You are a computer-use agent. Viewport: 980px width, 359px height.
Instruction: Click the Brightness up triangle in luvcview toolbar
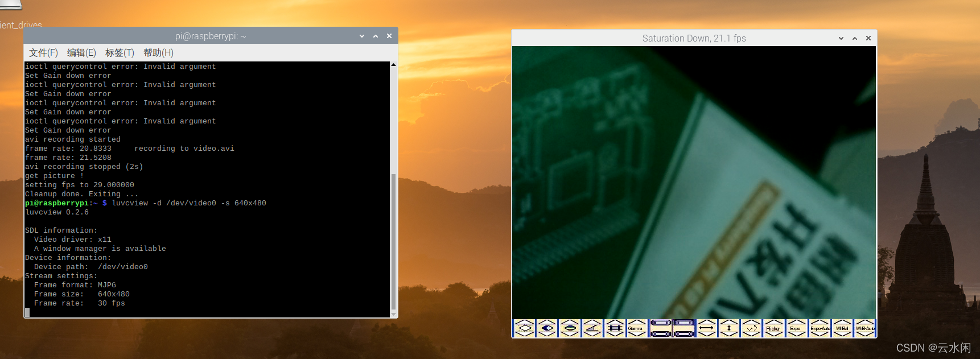524,322
